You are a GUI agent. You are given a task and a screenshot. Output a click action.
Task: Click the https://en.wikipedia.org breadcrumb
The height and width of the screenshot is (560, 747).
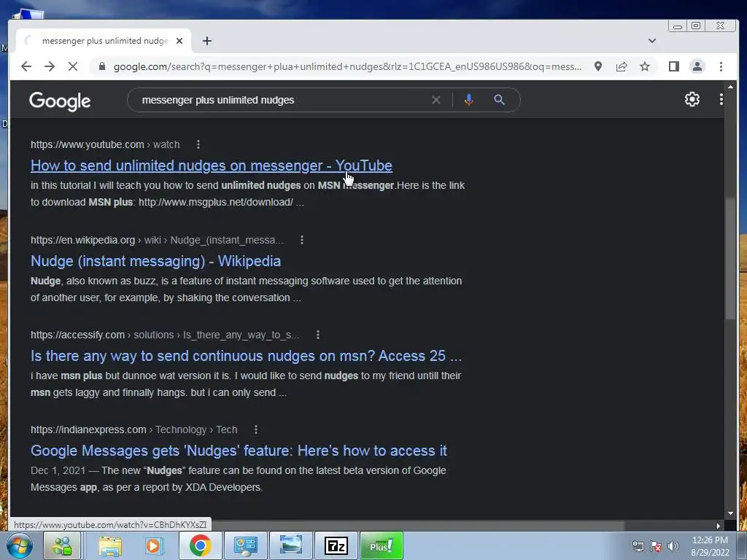(x=157, y=240)
